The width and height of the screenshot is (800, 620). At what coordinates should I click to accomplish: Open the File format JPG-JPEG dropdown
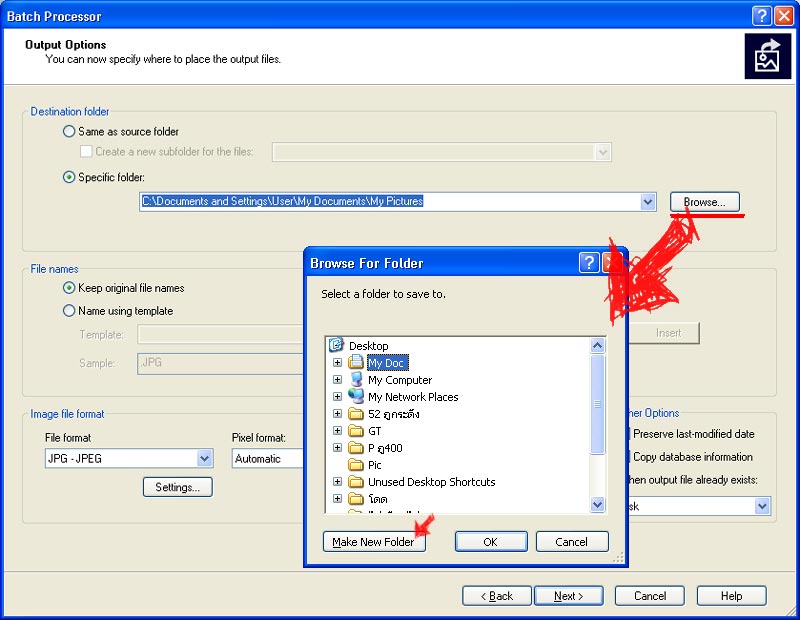[x=204, y=458]
